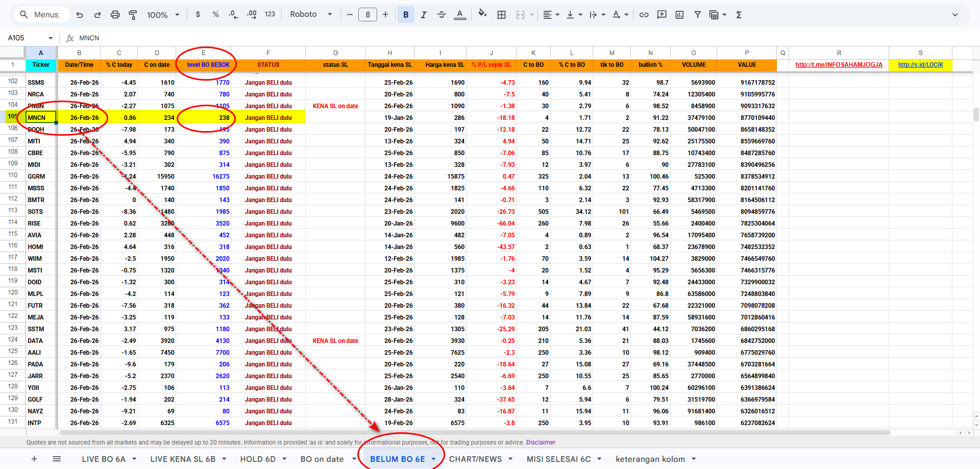Screen dimensions: 980x469
Task: Toggle Italic formatting
Action: pos(424,15)
